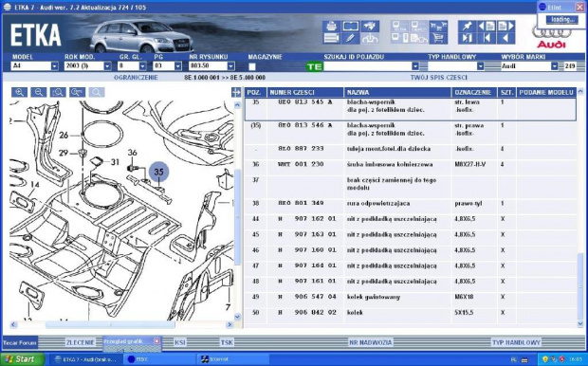Open the ROK MOD. year dropdown
Screen dimensions: 588x366
(x=107, y=66)
